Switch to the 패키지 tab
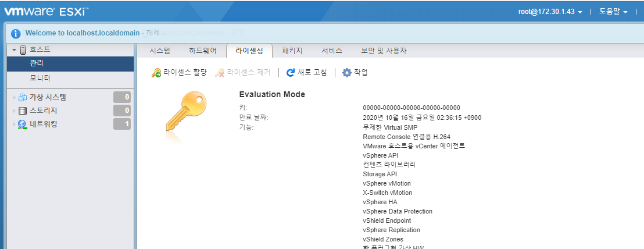Image resolution: width=644 pixels, height=249 pixels. (x=292, y=51)
